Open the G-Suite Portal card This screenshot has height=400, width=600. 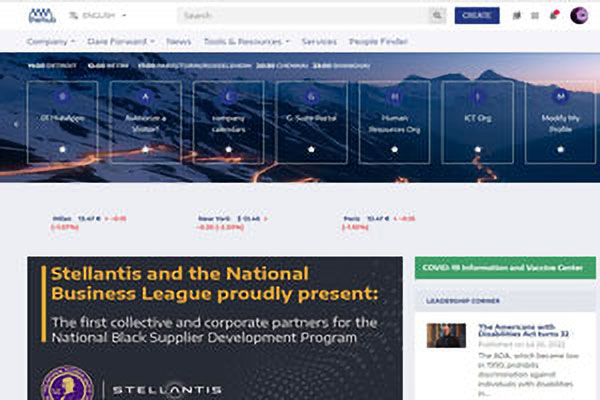tap(311, 122)
